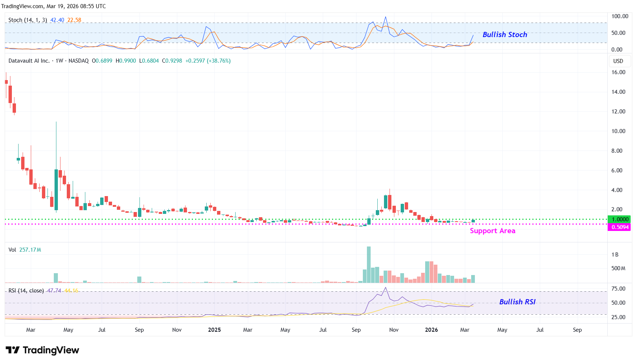This screenshot has width=637, height=364.
Task: Click the Datavault AI Inc. symbol title
Action: pos(29,61)
